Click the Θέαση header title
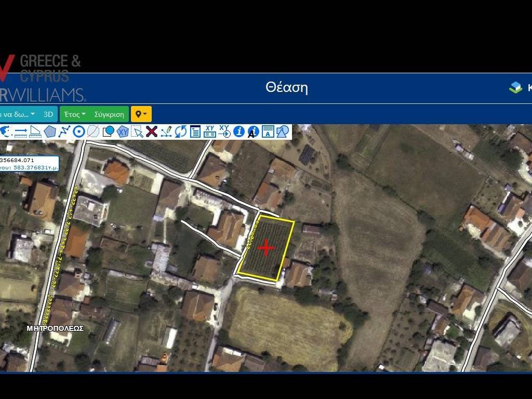The height and width of the screenshot is (399, 532). (287, 87)
